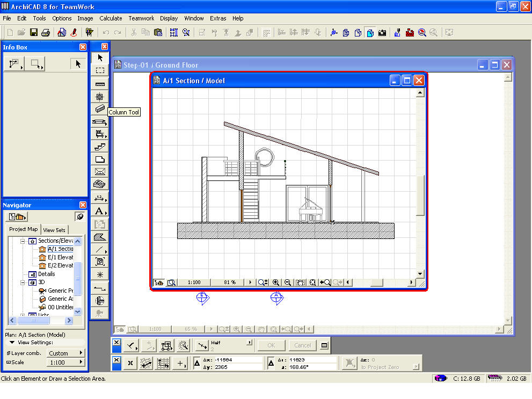Click the magic wand icon in control box
This screenshot has height=399, width=532.
pyautogui.click(x=183, y=346)
